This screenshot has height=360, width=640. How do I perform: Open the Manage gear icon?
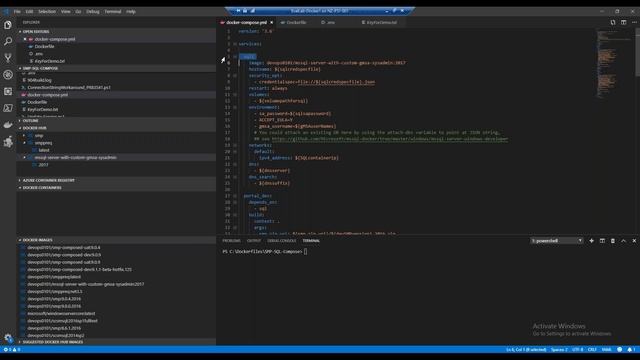coord(8,338)
